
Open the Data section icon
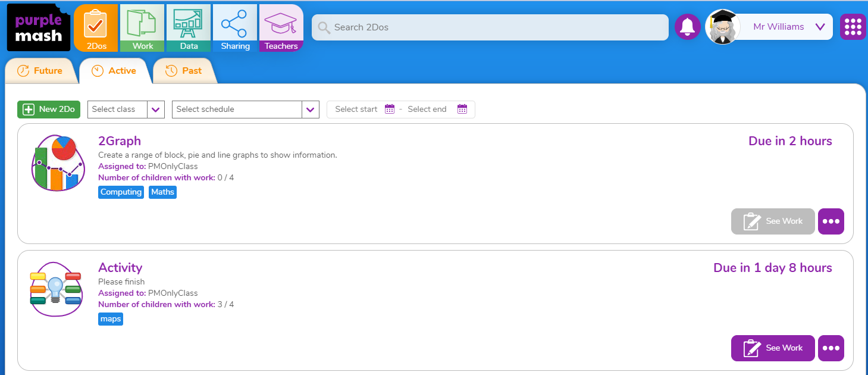(189, 28)
